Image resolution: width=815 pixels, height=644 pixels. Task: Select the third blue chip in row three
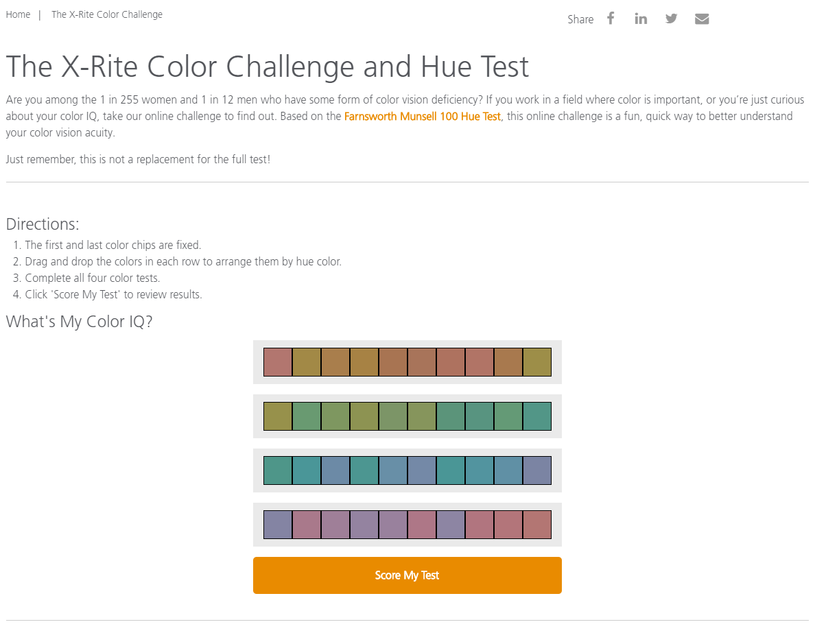(335, 470)
